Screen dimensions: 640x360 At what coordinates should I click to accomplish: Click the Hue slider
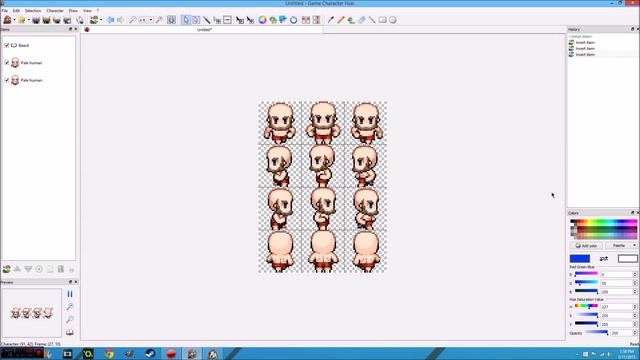[x=586, y=306]
